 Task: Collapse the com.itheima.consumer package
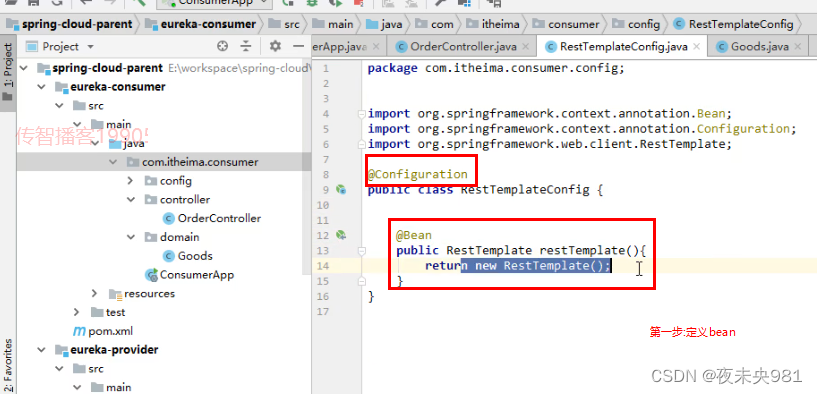113,162
